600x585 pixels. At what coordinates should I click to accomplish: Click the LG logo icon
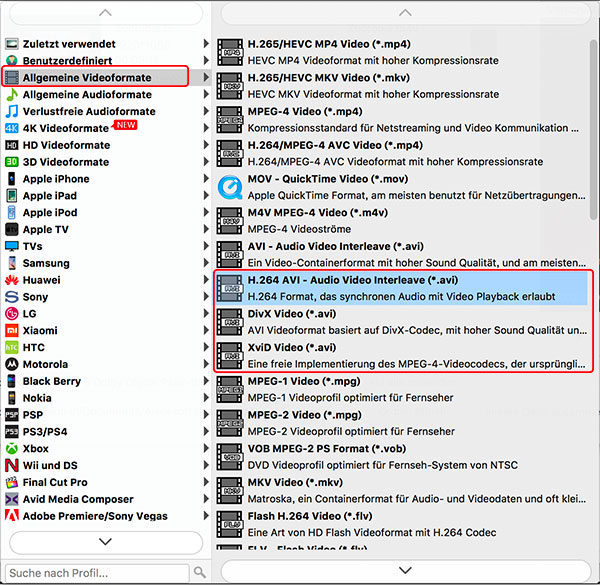12,313
